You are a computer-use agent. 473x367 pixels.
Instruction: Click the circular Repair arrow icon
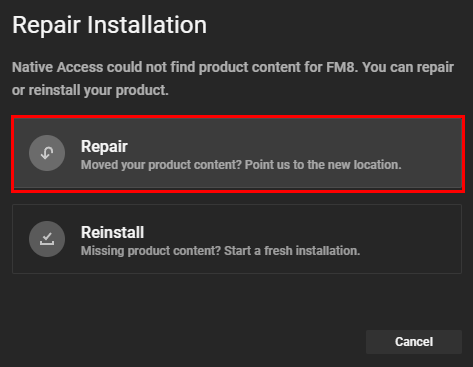pos(47,153)
